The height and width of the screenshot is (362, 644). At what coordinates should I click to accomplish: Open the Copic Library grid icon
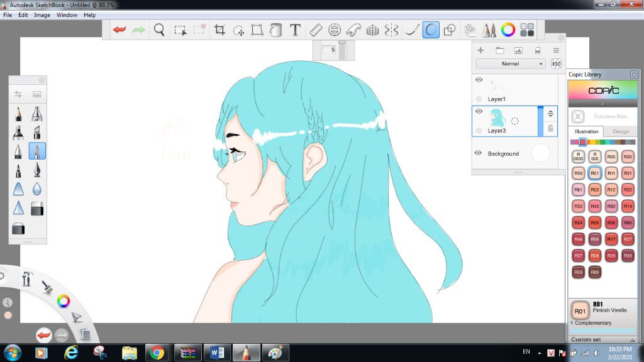coord(527,30)
